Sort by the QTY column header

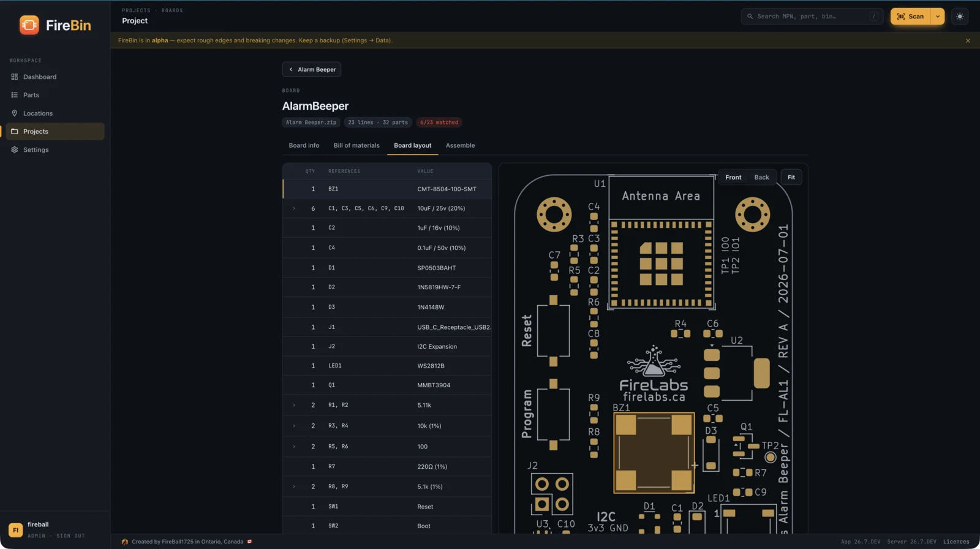311,172
